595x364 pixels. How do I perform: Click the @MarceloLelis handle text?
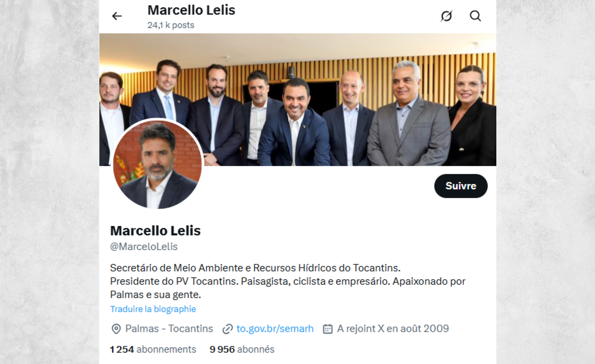(x=144, y=247)
